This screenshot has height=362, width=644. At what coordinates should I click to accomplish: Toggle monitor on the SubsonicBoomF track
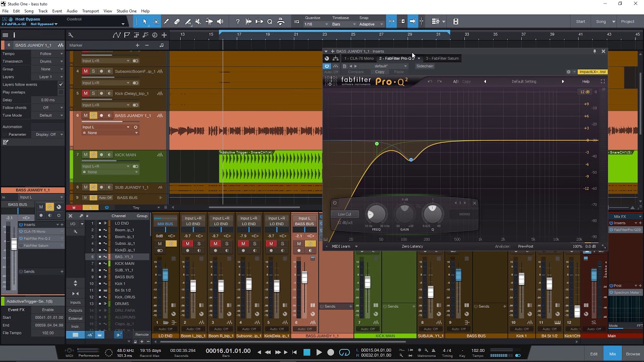(109, 71)
